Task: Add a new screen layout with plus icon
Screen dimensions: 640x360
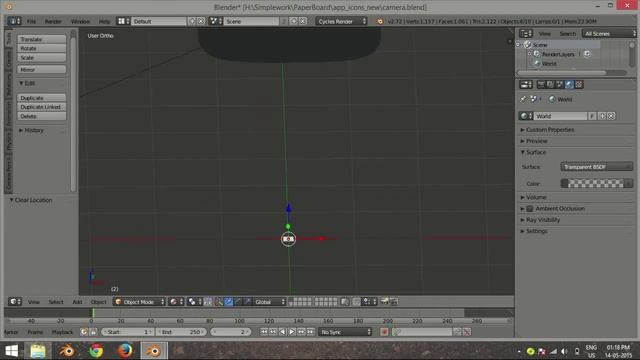Action: [x=192, y=21]
